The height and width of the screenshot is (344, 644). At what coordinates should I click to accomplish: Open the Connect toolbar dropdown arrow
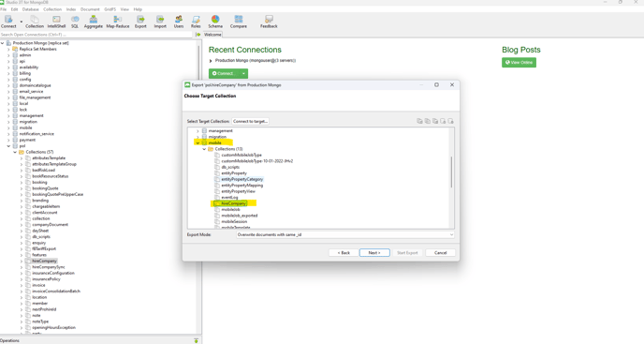point(22,22)
